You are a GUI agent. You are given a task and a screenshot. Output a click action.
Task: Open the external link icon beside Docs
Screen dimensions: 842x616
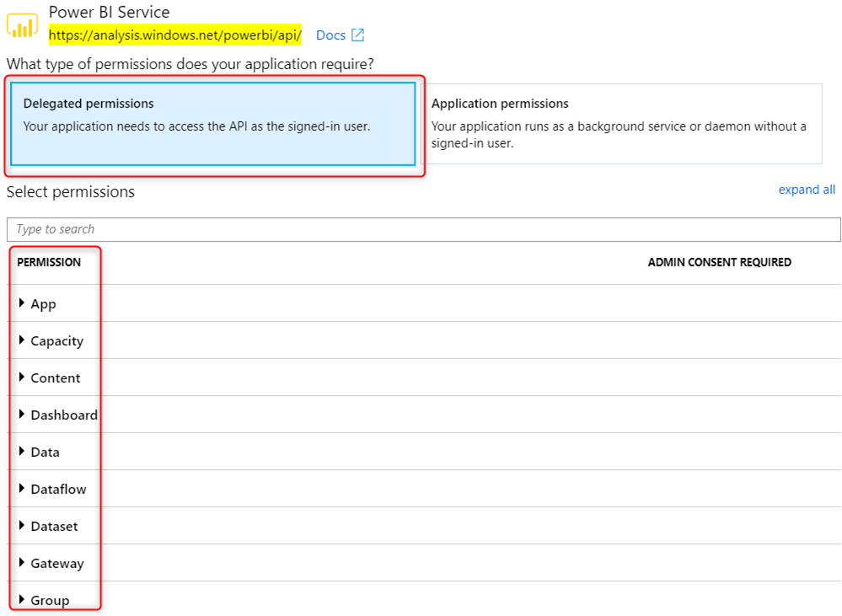point(357,35)
